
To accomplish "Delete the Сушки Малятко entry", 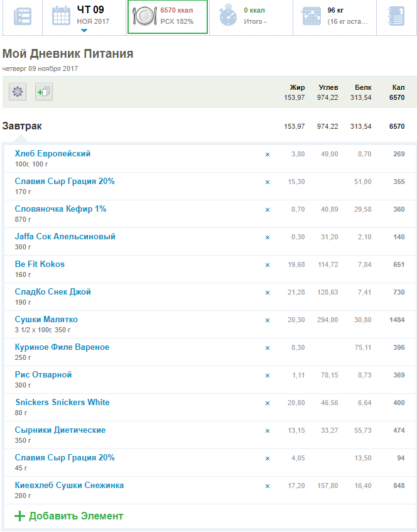I will [268, 320].
